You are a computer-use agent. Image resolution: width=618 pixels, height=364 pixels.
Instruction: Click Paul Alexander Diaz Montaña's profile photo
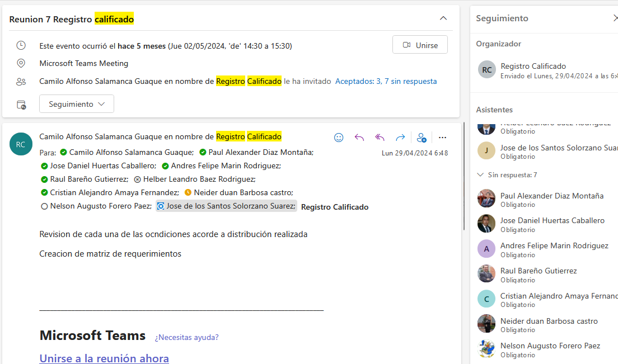pos(486,198)
